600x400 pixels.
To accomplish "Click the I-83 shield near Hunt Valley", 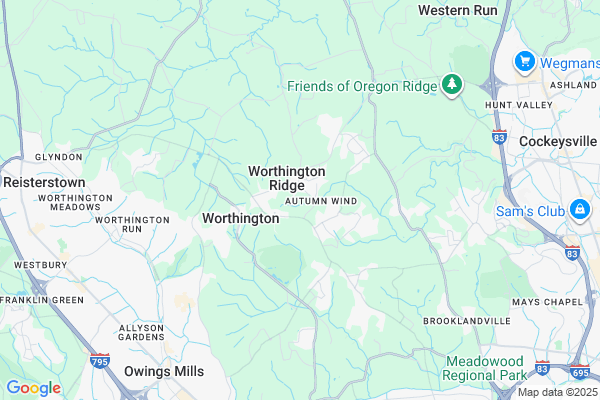I will click(499, 137).
